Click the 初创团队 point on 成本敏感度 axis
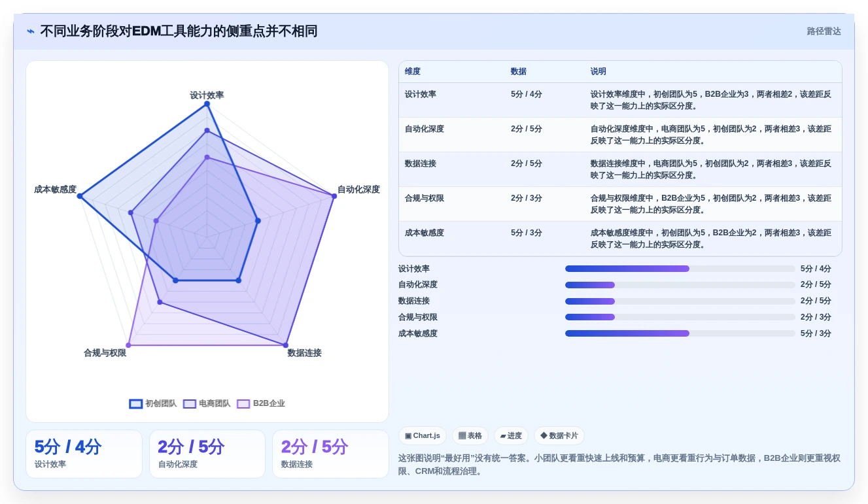868x504 pixels. [x=80, y=196]
